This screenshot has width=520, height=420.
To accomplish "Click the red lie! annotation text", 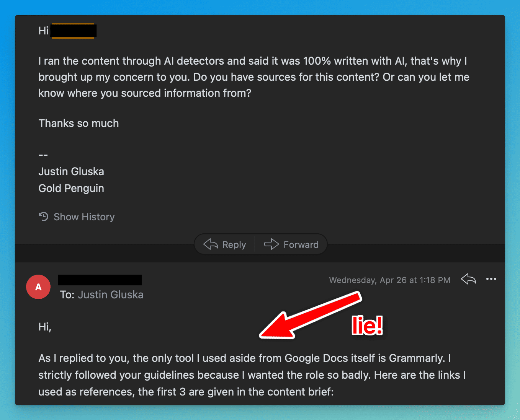I will coord(367,326).
